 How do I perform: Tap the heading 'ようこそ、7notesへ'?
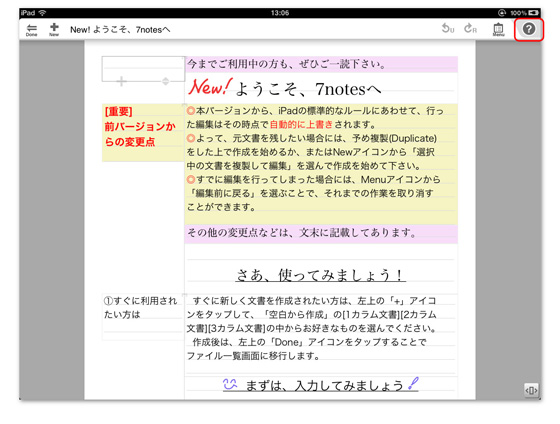tap(309, 89)
